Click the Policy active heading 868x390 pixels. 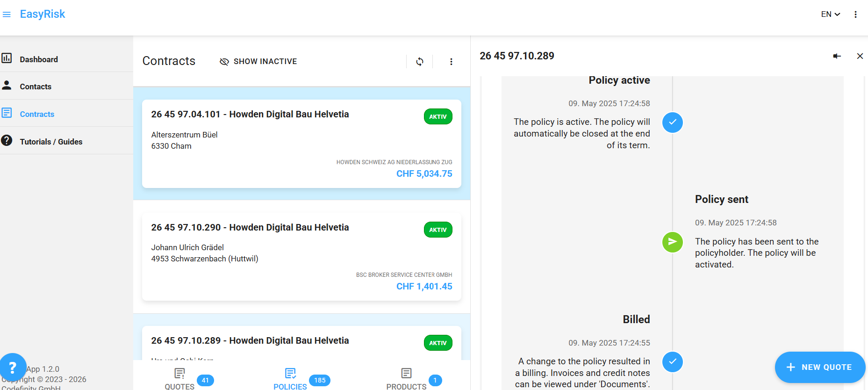pyautogui.click(x=619, y=80)
